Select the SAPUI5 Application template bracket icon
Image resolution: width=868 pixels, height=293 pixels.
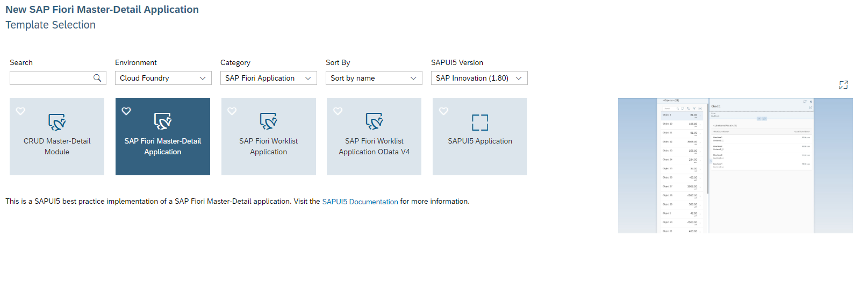[x=480, y=123]
